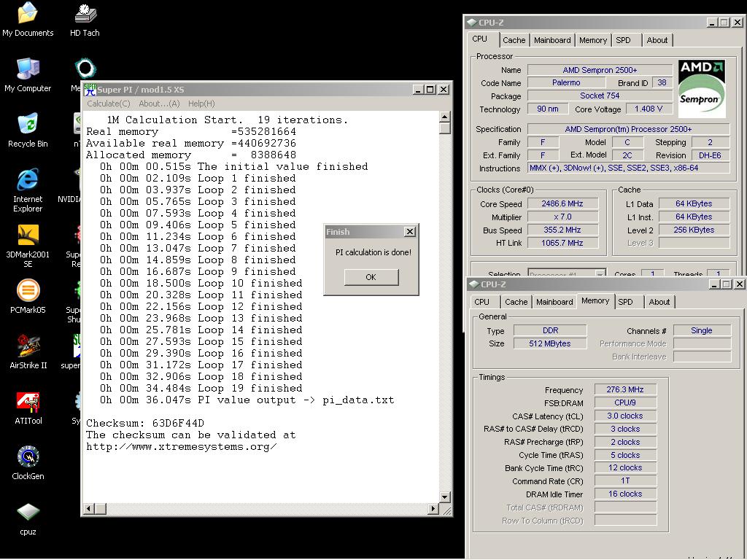
Task: Click the upper CPU-Z window title icon
Action: 471,23
